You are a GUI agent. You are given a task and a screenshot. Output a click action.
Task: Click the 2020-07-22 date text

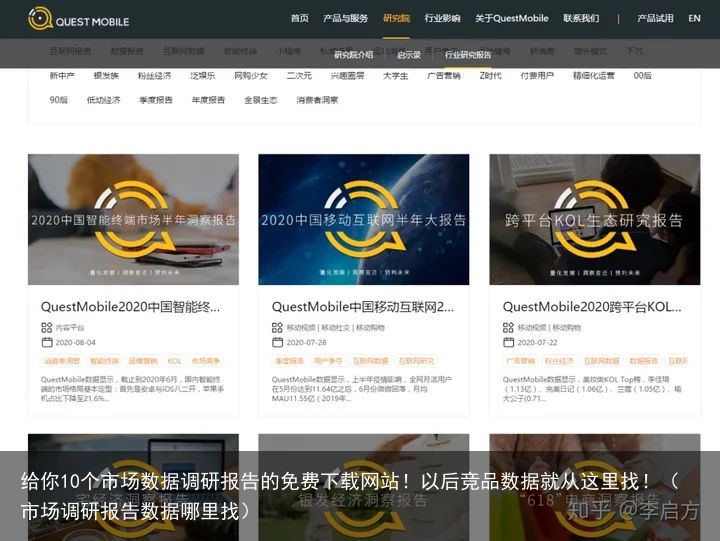point(537,343)
